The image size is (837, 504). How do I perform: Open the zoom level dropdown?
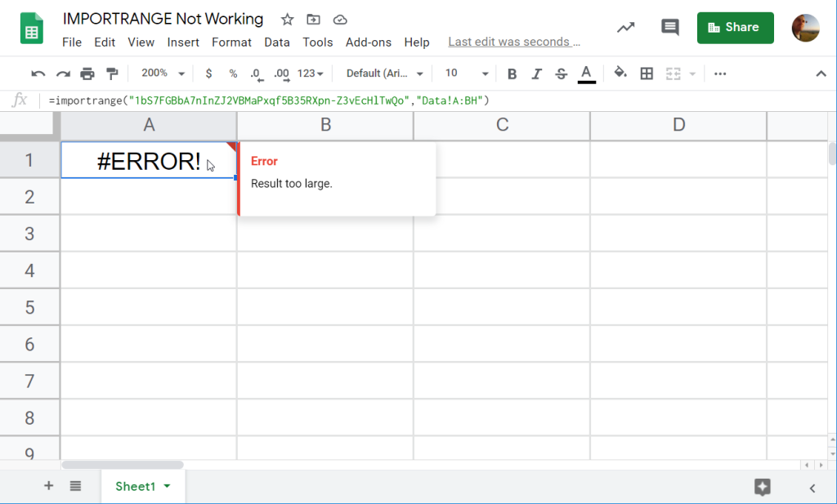[161, 74]
